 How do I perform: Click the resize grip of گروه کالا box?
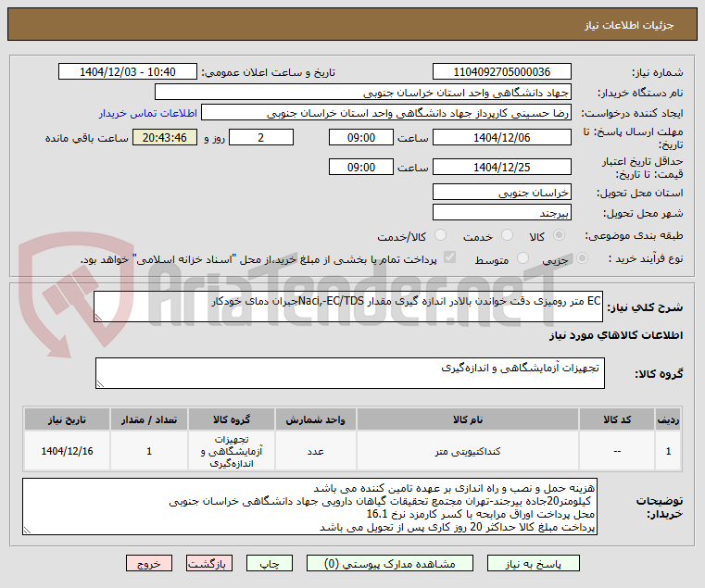100,384
